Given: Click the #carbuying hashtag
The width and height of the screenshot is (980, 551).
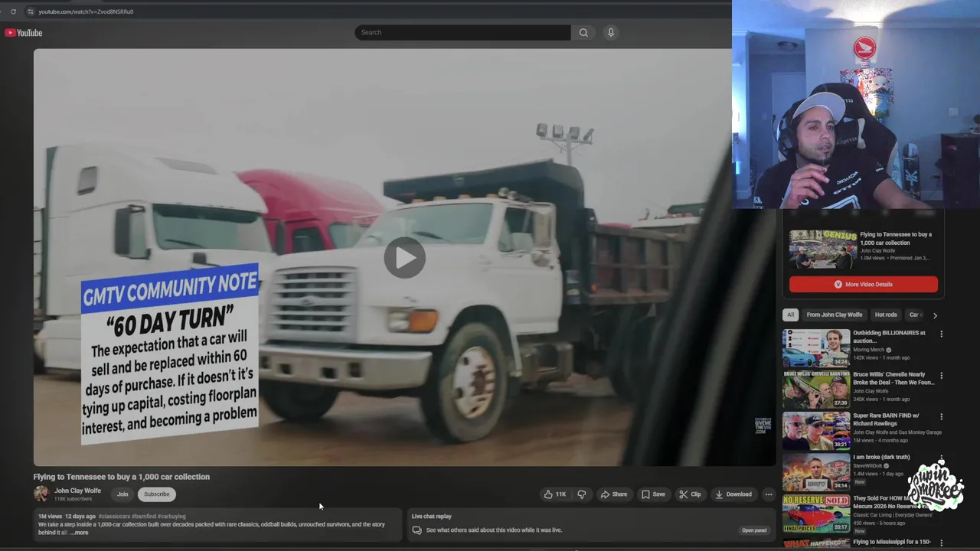Looking at the screenshot, I should pos(171,517).
